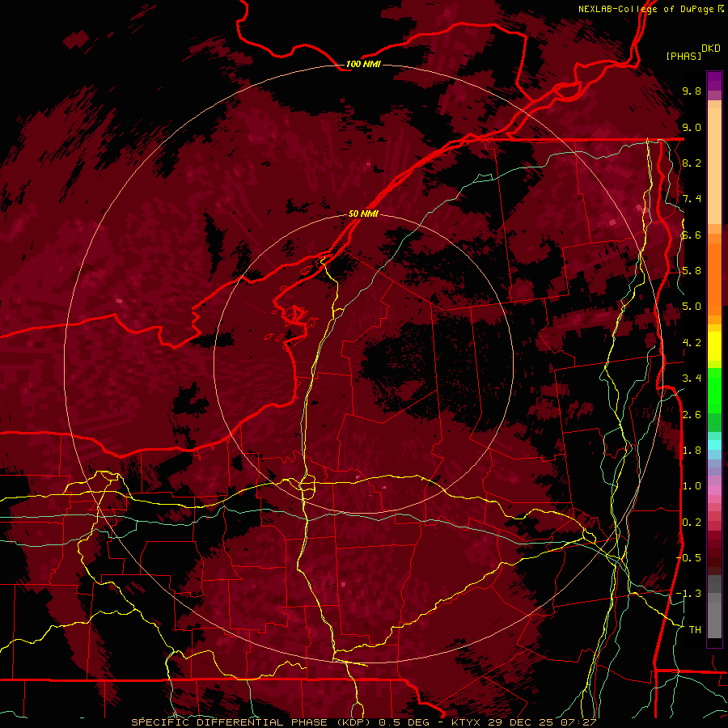This screenshot has width=728, height=728.
Task: Click the 4.2 scale value
Action: click(x=692, y=343)
